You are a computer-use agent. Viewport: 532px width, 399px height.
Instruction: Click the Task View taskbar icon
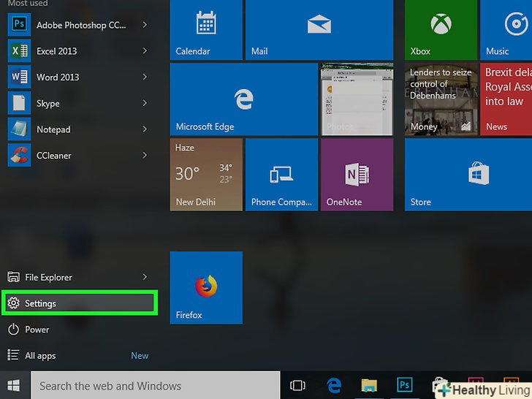pyautogui.click(x=297, y=385)
